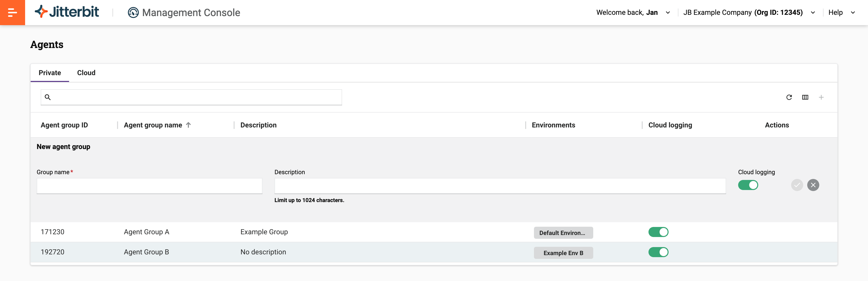Switch to the Cloud tab

[86, 73]
